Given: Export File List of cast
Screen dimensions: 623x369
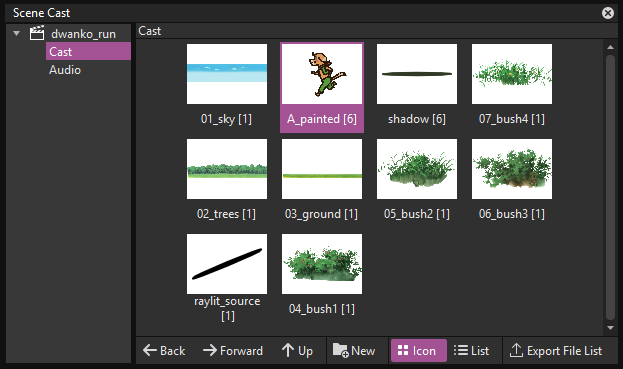Looking at the screenshot, I should coord(556,351).
